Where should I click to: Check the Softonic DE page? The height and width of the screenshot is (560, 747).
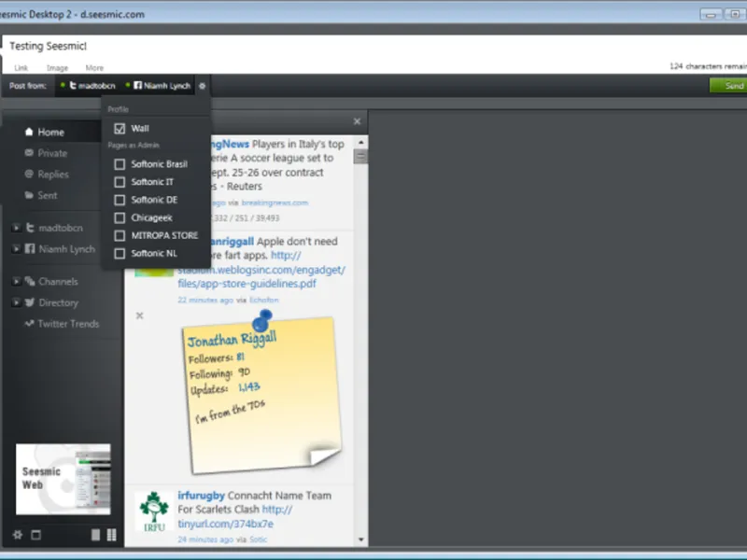pos(120,200)
